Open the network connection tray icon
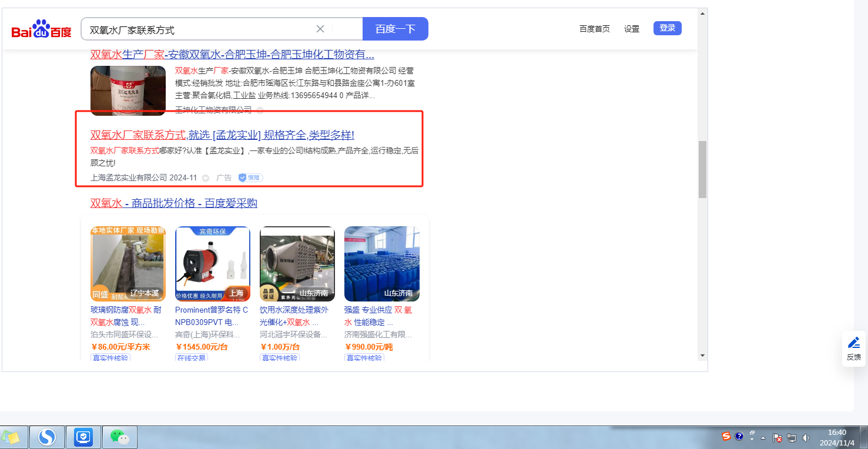868x449 pixels. pos(792,438)
